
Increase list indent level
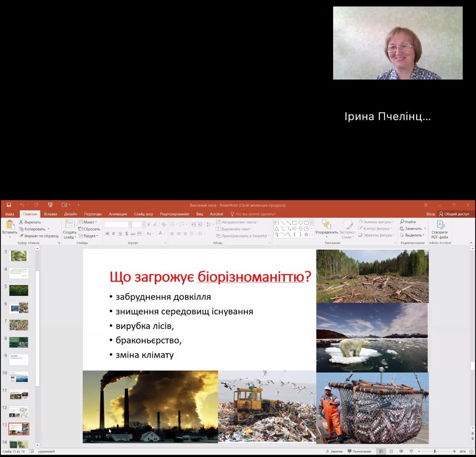click(200, 224)
